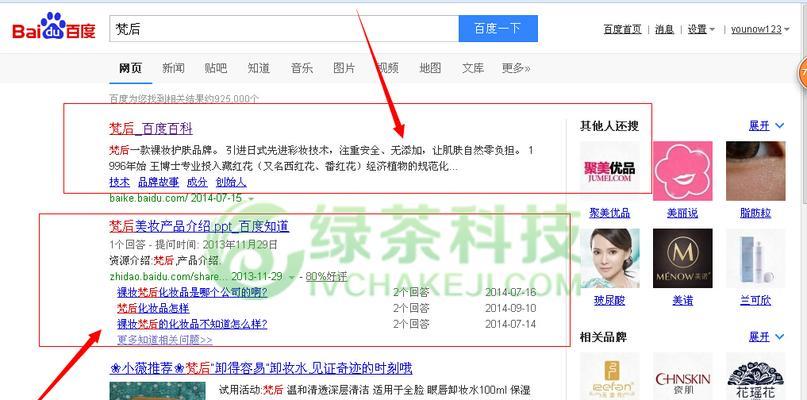807x400 pixels.
Task: Follow the 创始人 sublink
Action: click(x=231, y=182)
